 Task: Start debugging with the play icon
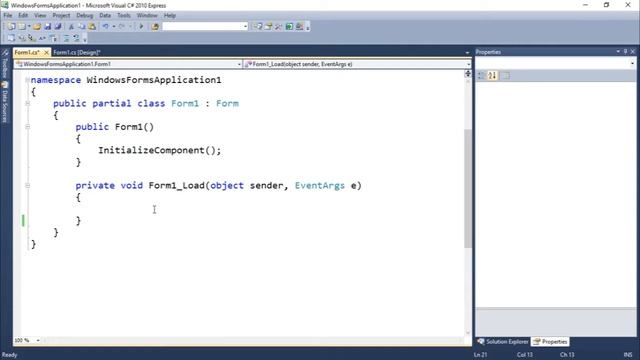(x=141, y=27)
